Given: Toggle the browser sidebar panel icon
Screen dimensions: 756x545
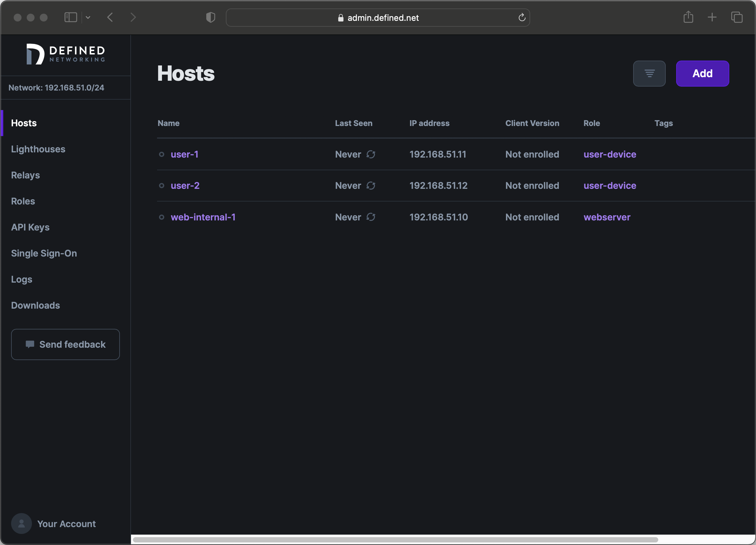Looking at the screenshot, I should [71, 17].
